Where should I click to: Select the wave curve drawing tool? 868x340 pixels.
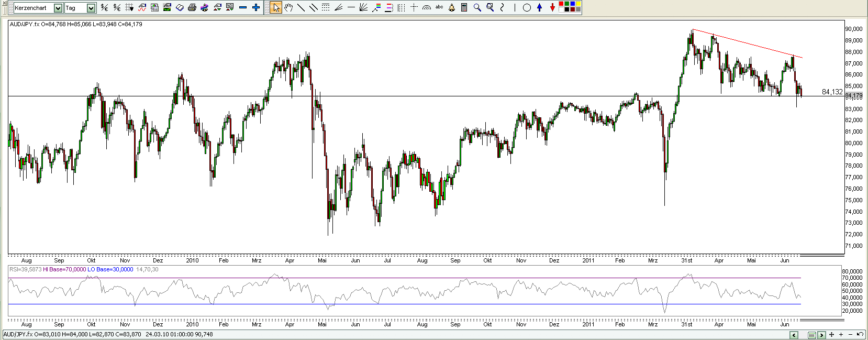pyautogui.click(x=502, y=7)
